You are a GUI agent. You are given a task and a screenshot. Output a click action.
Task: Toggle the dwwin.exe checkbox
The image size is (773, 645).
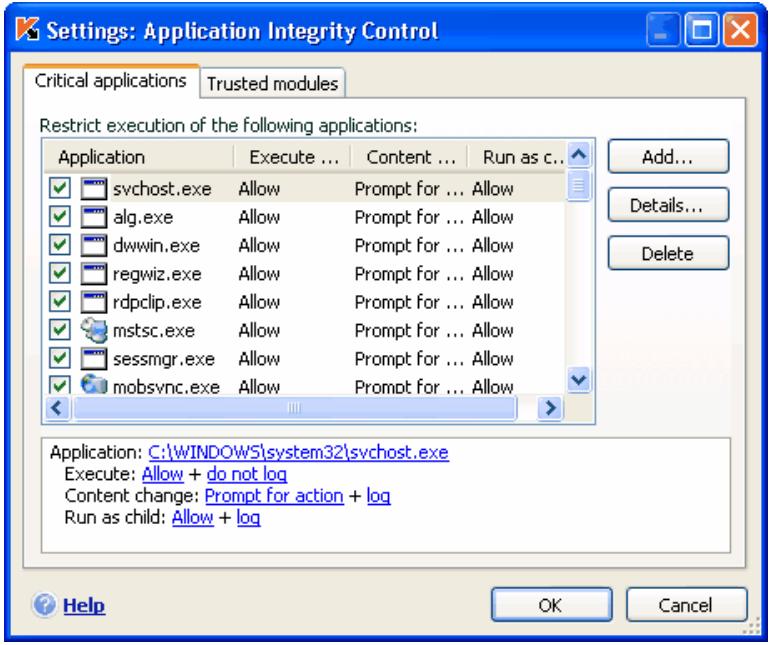pyautogui.click(x=60, y=245)
